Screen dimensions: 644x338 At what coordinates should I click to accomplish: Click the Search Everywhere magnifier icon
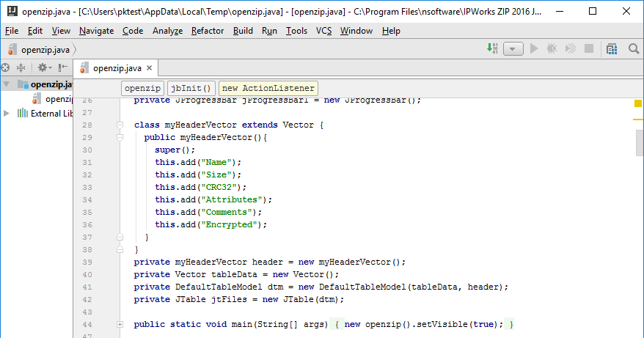coord(634,49)
